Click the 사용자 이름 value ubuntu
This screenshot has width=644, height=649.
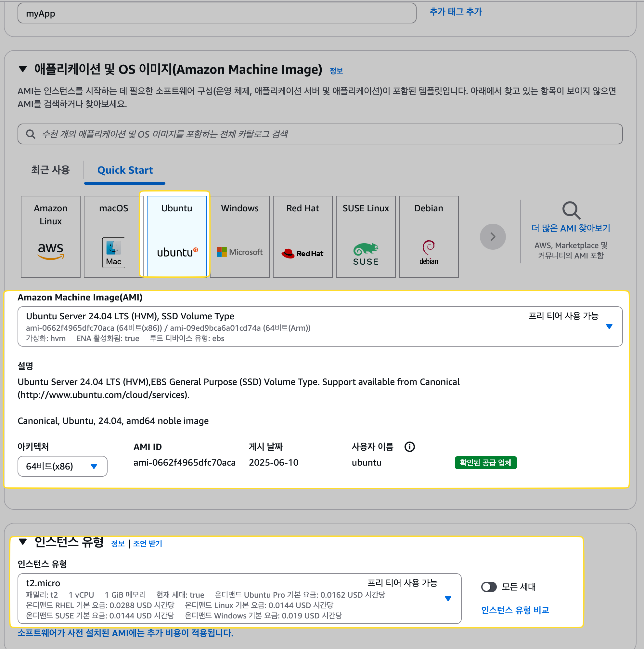point(367,463)
